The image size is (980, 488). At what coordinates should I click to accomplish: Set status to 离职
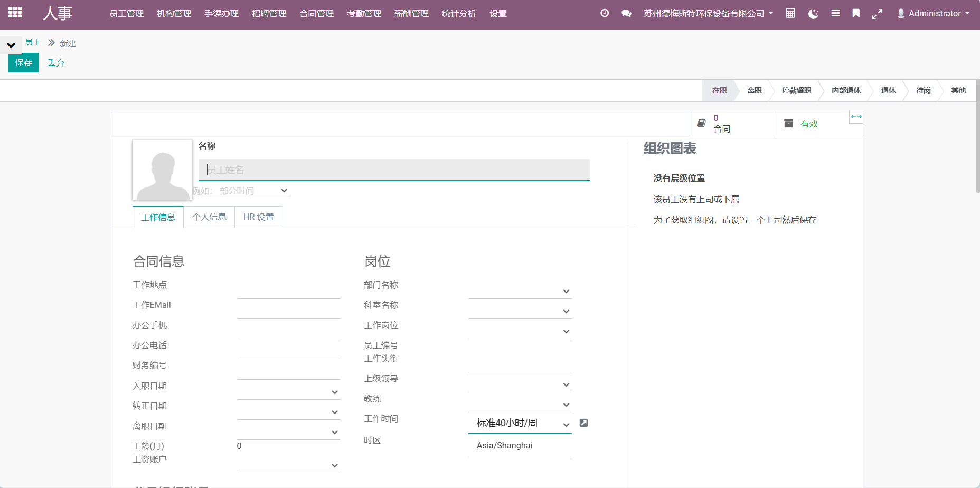pyautogui.click(x=755, y=90)
